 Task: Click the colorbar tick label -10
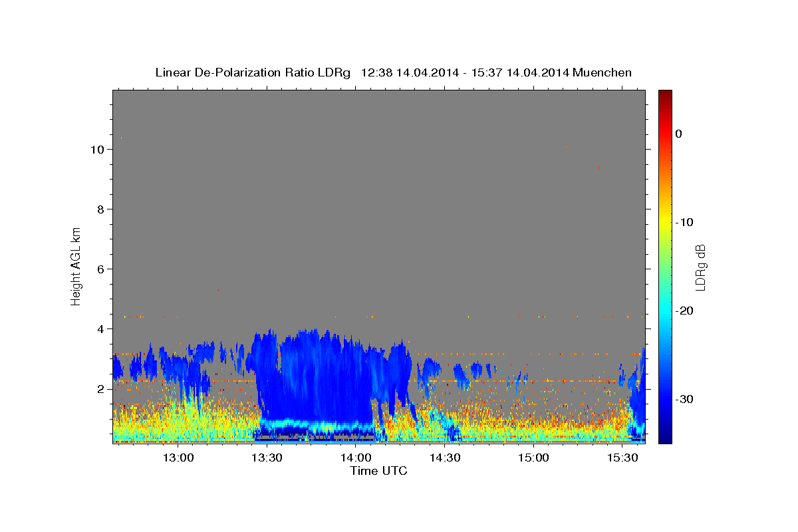pos(685,222)
